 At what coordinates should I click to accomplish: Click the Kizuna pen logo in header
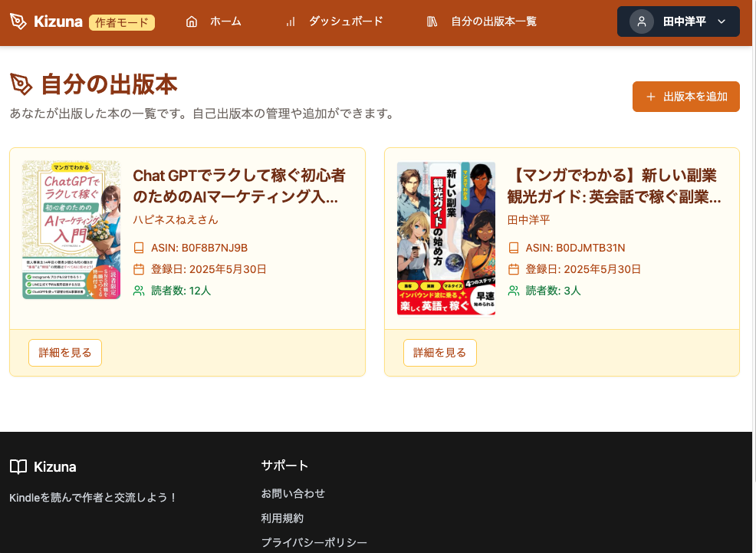(18, 21)
